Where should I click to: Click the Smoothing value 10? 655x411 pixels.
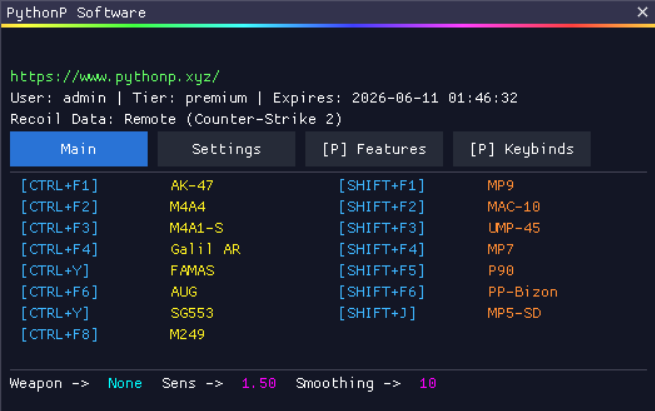tap(428, 383)
